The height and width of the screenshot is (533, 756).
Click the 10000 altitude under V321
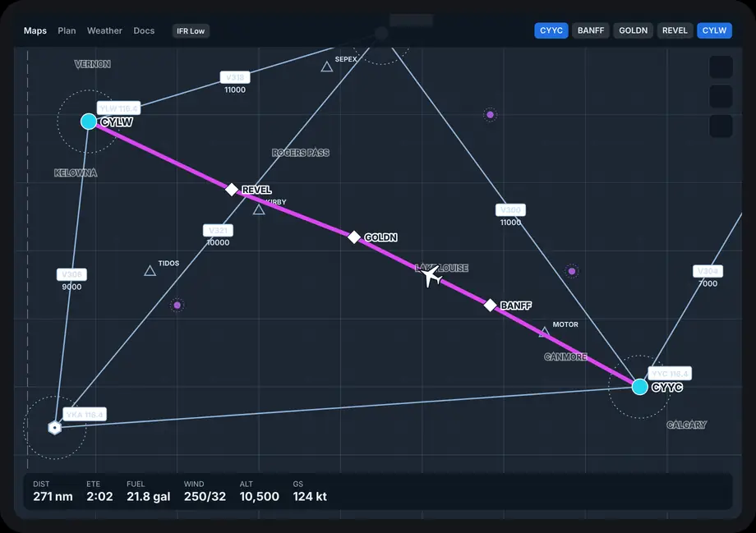(x=218, y=242)
